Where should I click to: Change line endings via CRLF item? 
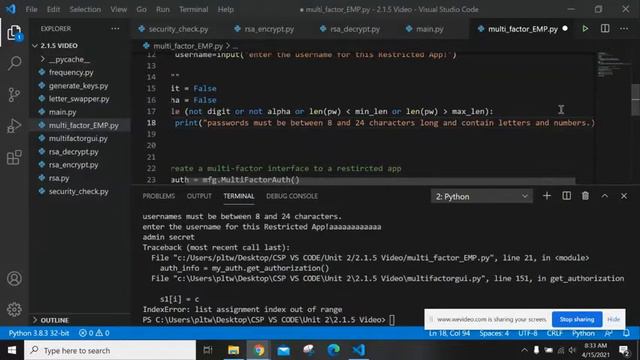(554, 333)
